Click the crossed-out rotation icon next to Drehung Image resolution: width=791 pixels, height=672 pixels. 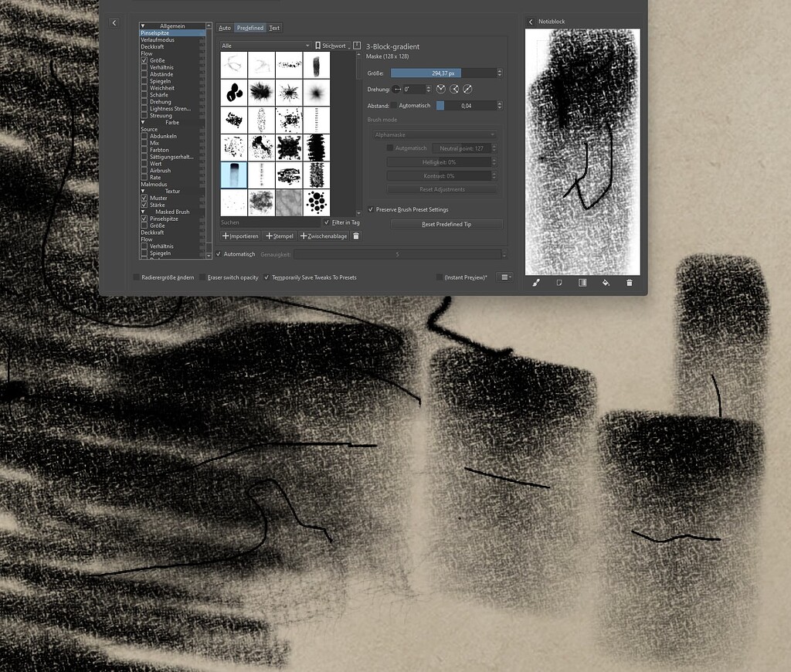point(466,89)
